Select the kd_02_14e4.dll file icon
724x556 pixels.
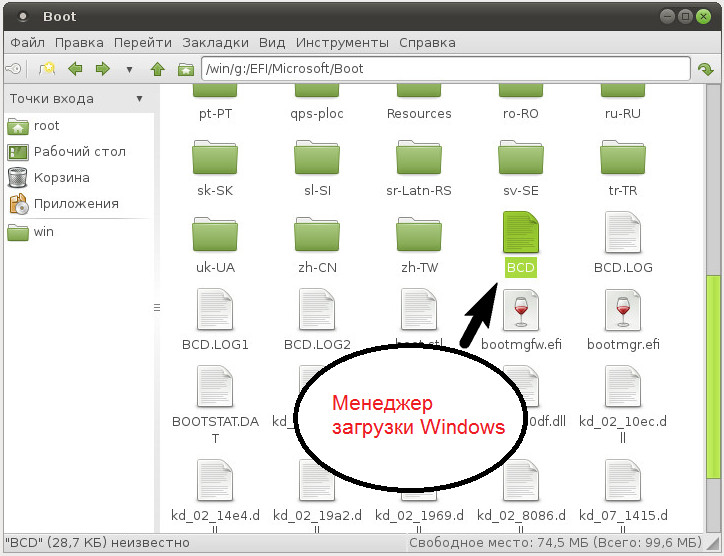click(x=215, y=480)
